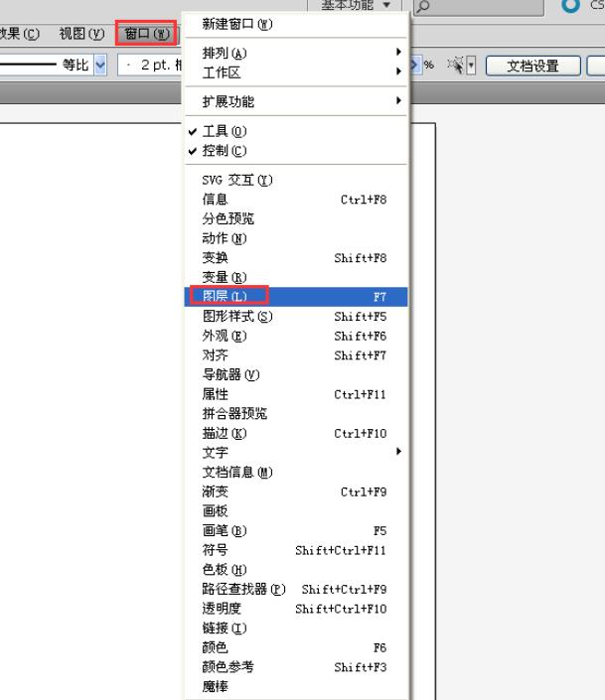Open the 等比 profile dropdown arrow
Screen dimensions: 605x700
(x=99, y=66)
